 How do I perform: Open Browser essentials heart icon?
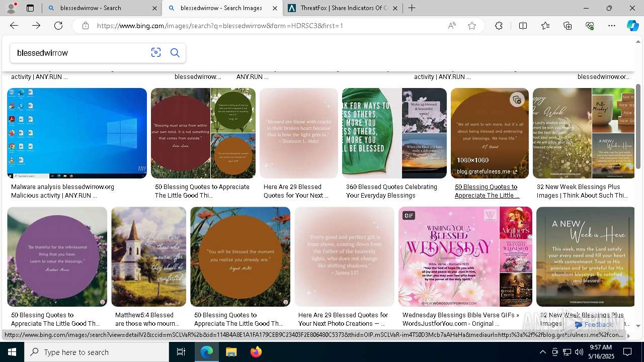click(x=590, y=26)
